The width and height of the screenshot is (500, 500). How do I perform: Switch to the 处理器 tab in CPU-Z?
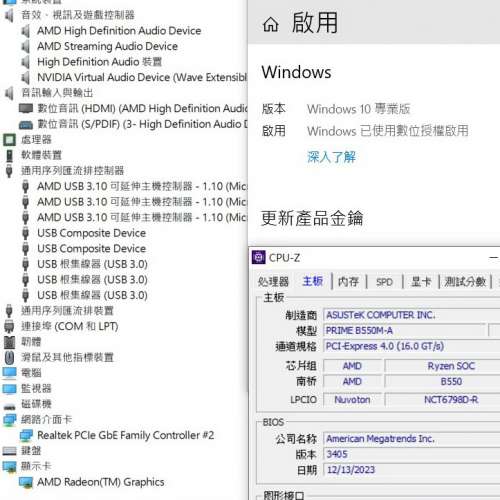pyautogui.click(x=273, y=282)
